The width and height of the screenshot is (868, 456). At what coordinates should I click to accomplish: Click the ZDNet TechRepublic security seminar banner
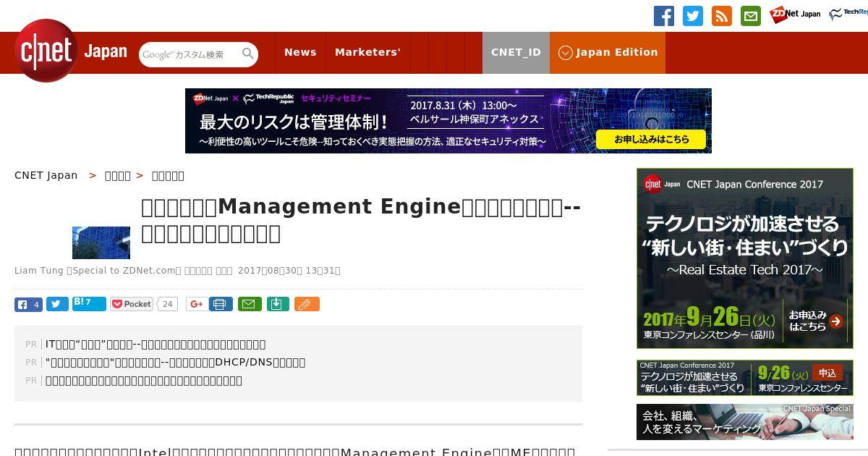(x=448, y=121)
